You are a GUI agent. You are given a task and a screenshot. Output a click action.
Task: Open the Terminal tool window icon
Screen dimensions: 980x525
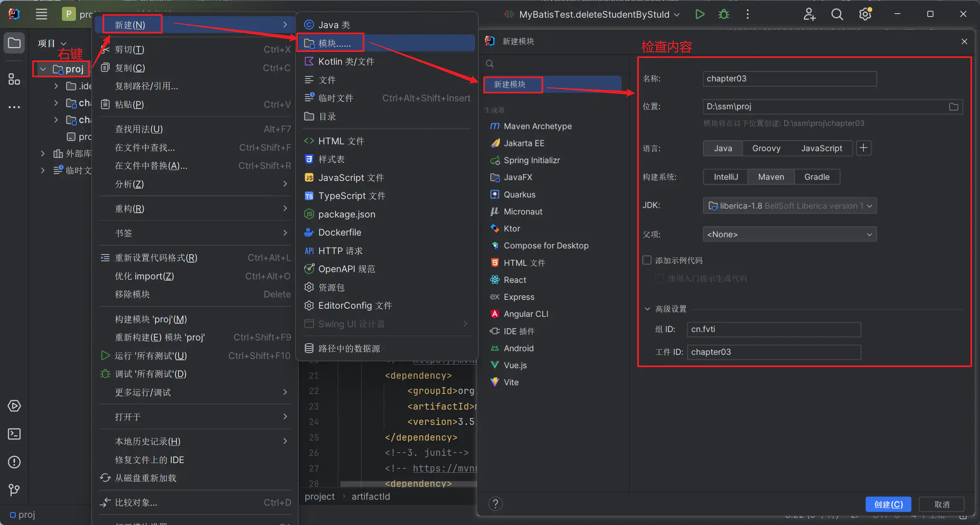[14, 434]
